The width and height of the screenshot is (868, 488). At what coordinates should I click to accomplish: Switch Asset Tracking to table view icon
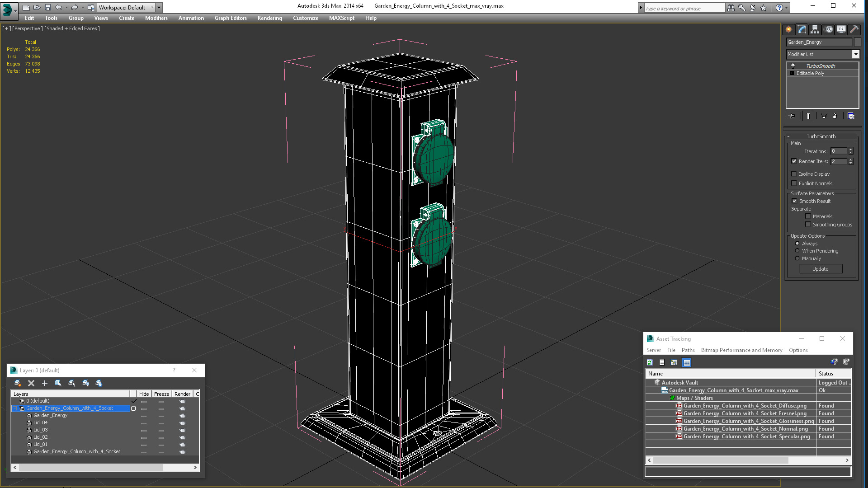click(687, 362)
